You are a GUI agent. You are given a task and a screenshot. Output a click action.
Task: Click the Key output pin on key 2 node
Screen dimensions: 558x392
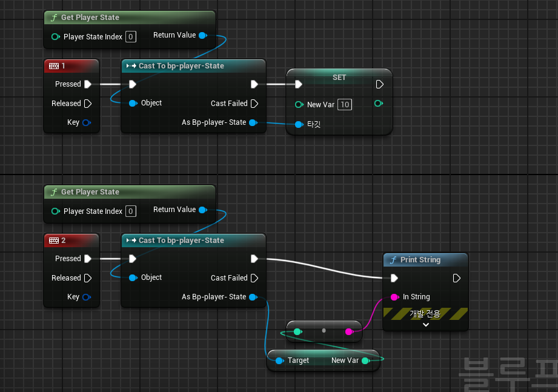point(87,297)
